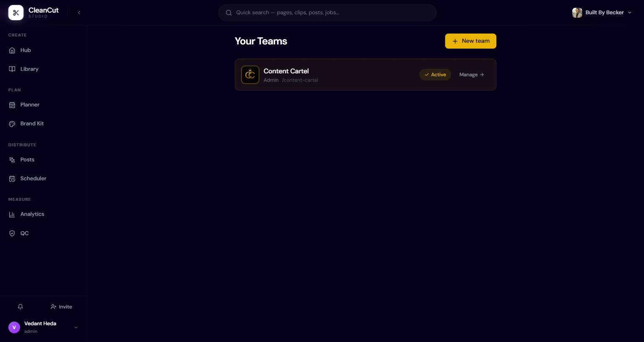
Task: Focus the Quick search field
Action: tap(327, 13)
